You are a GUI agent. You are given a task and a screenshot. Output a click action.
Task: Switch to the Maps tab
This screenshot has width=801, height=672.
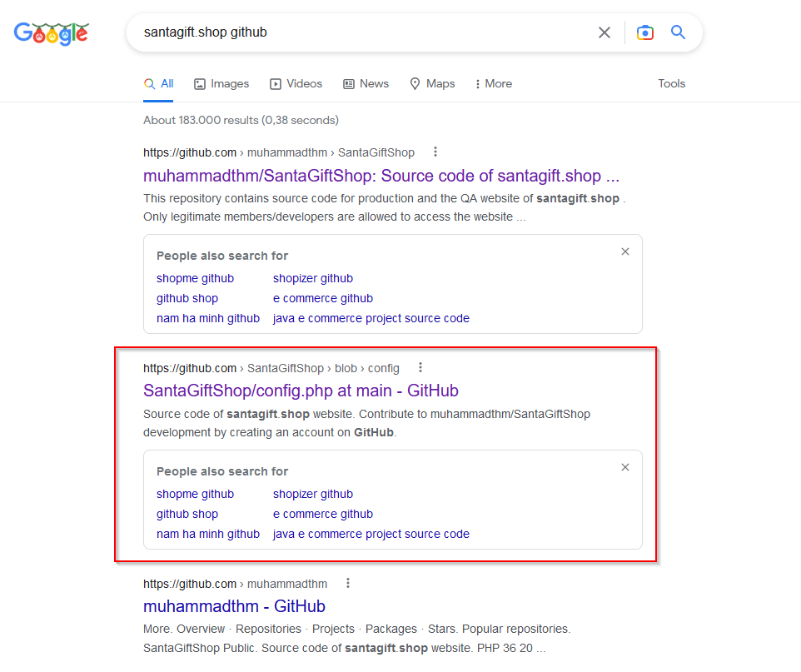point(433,84)
